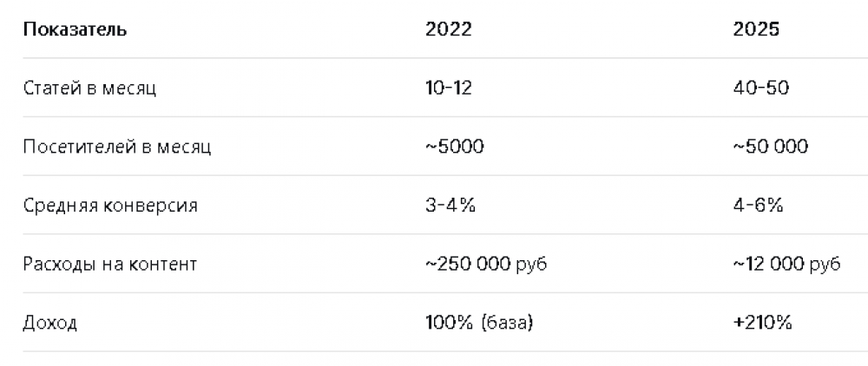This screenshot has width=868, height=366.
Task: Select the 10-12 articles value
Action: coord(449,88)
